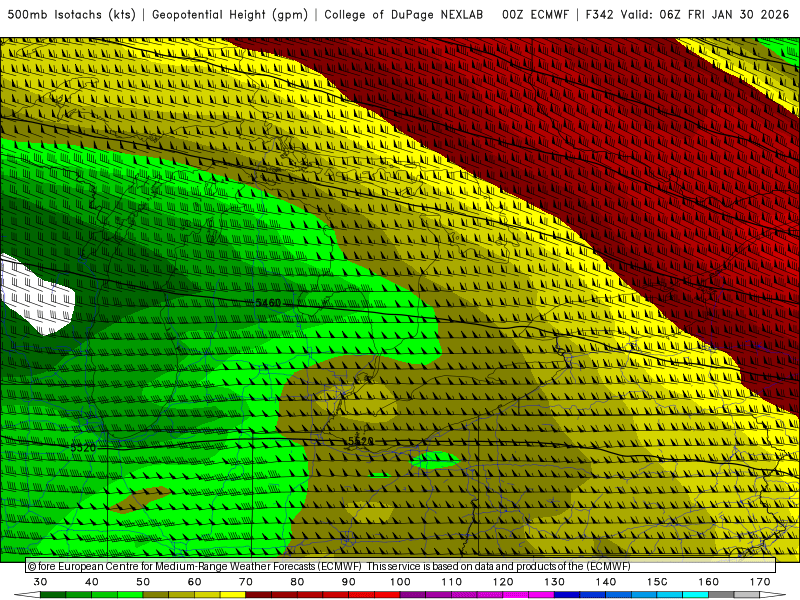Click the '130' value on the color scale
The image size is (800, 600).
555,582
